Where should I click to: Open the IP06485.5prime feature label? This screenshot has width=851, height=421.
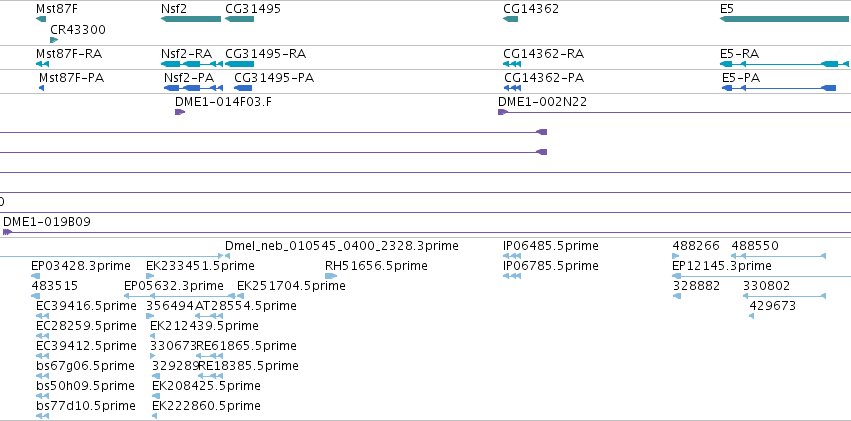tap(551, 246)
